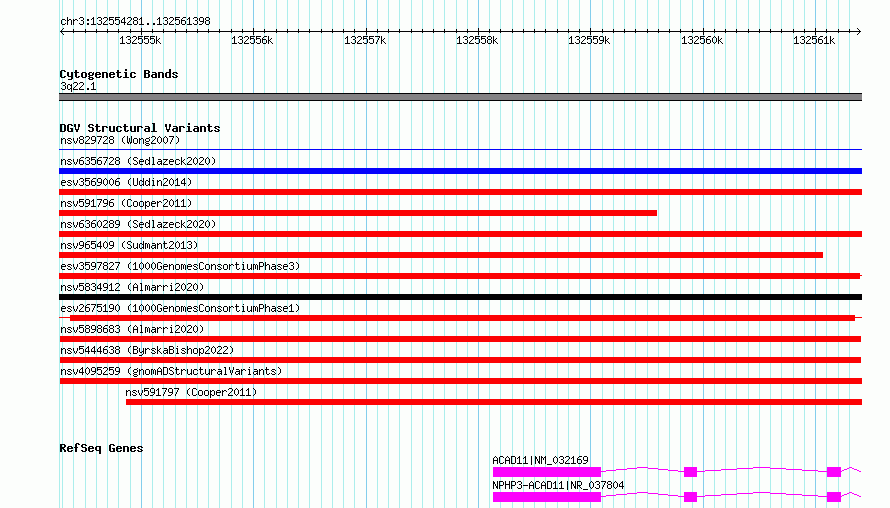This screenshot has width=890, height=508.
Task: Click the red bar under nsv5444638
Action: pos(460,360)
